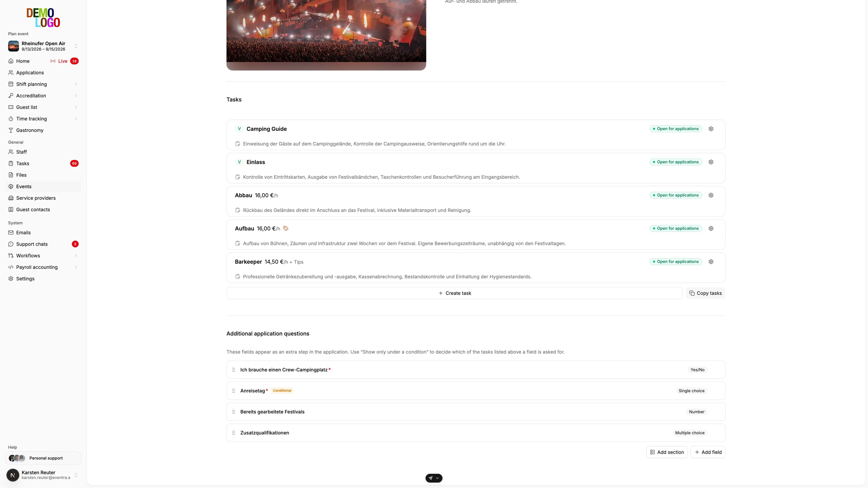Click the Conditional tag on Anreisetag
Screen dimensions: 868x488
[x=282, y=391]
